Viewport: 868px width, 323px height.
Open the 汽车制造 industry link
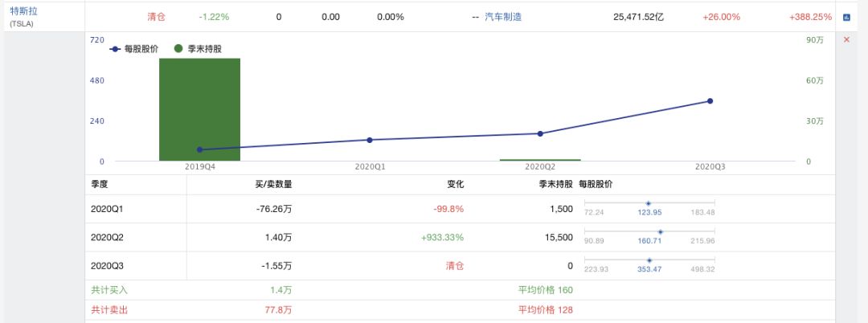click(503, 17)
